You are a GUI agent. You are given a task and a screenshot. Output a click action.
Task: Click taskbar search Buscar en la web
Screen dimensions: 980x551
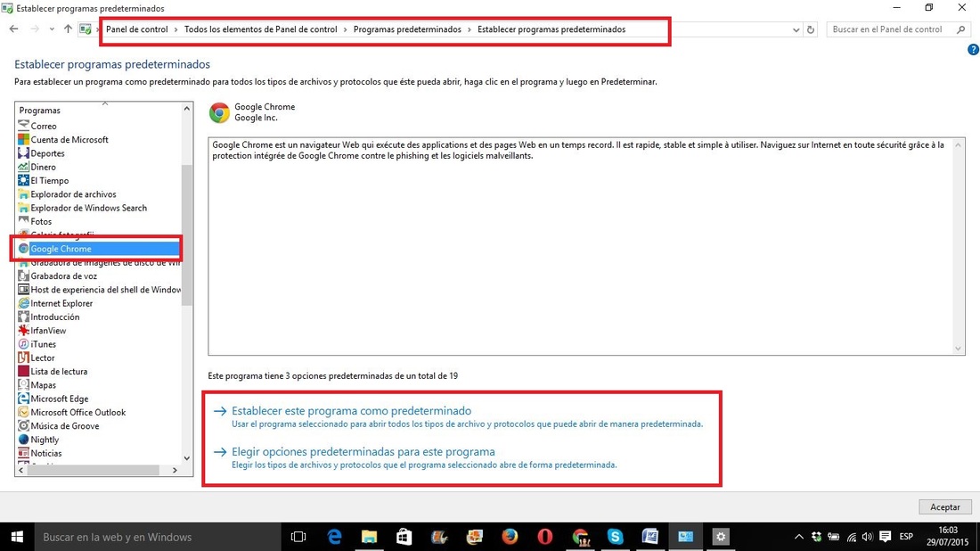[156, 537]
